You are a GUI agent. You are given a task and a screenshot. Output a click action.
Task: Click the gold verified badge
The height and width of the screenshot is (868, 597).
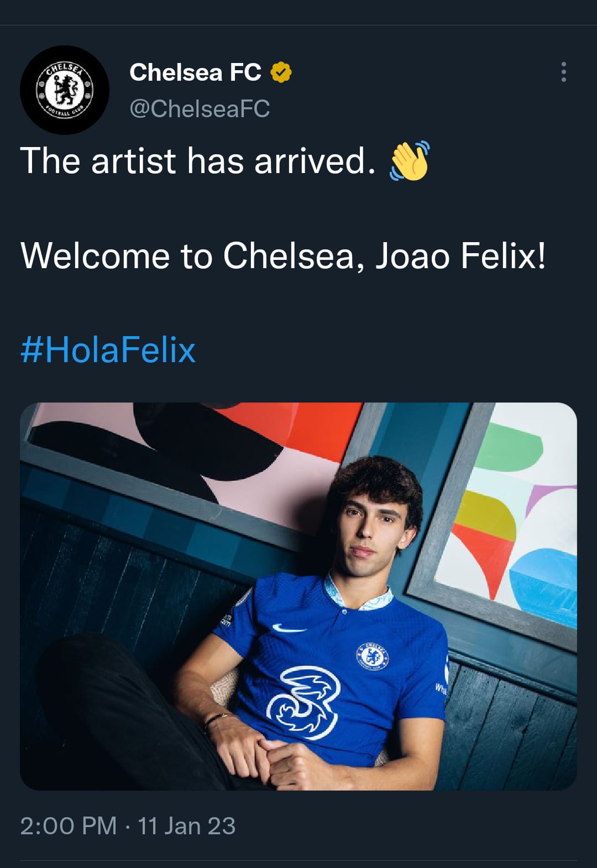[281, 72]
